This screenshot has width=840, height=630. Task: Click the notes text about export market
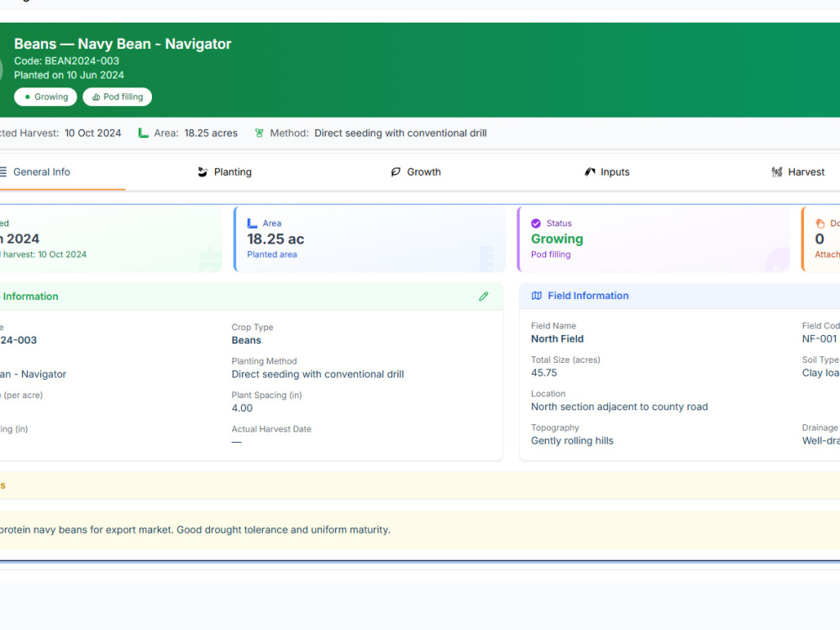click(195, 530)
